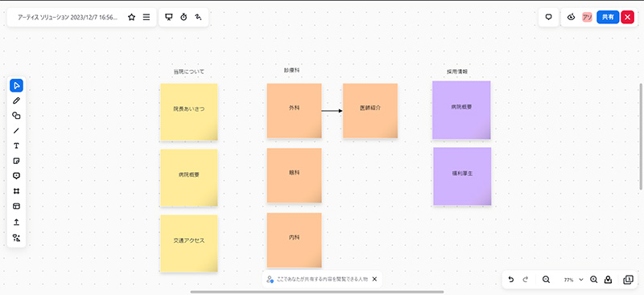This screenshot has height=295, width=644.
Task: Click the blue 共有 share button
Action: coord(608,17)
